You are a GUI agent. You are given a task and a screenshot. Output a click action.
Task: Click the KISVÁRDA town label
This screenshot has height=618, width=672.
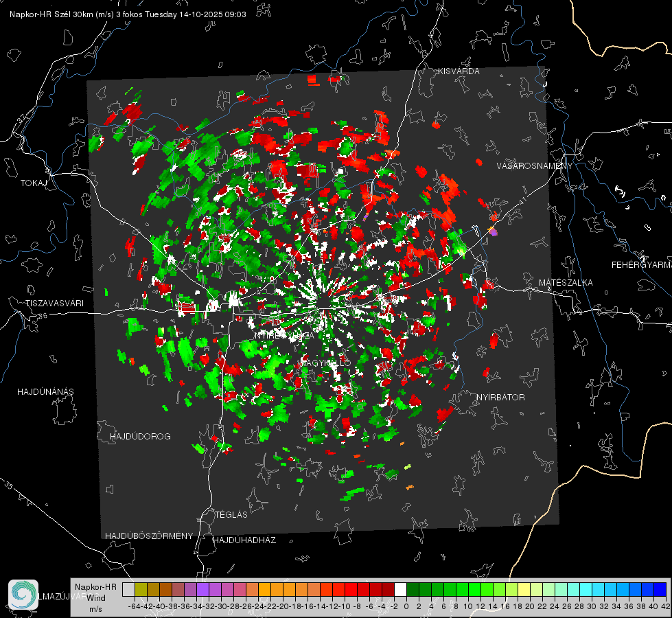[x=459, y=71]
